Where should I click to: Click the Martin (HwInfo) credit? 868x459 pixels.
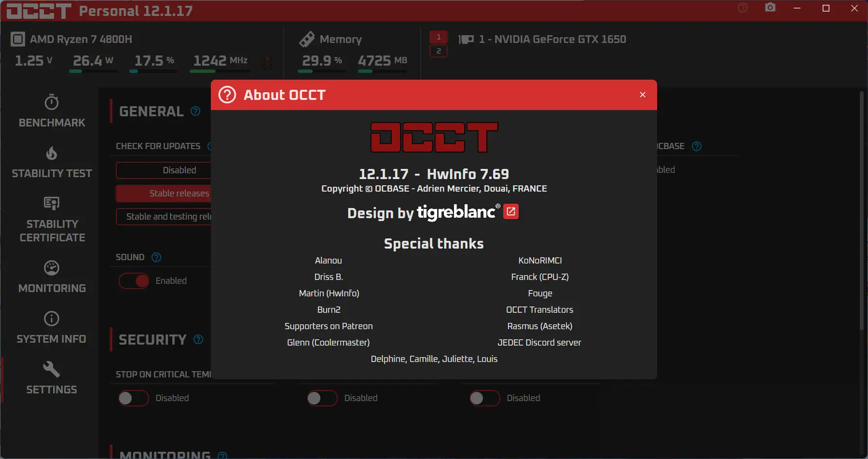click(x=329, y=293)
